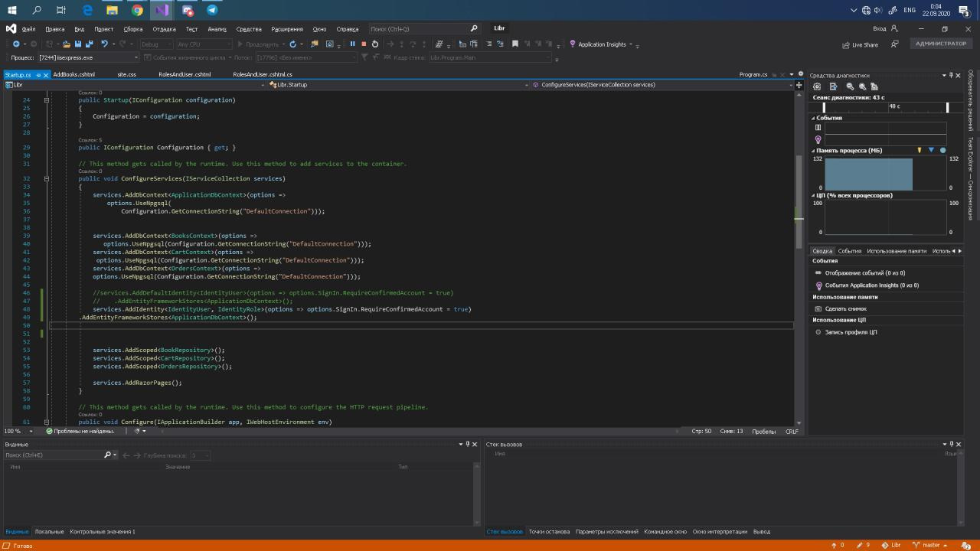Pause debugging with the Break All icon
Viewport: 980px width, 551px height.
(x=352, y=44)
